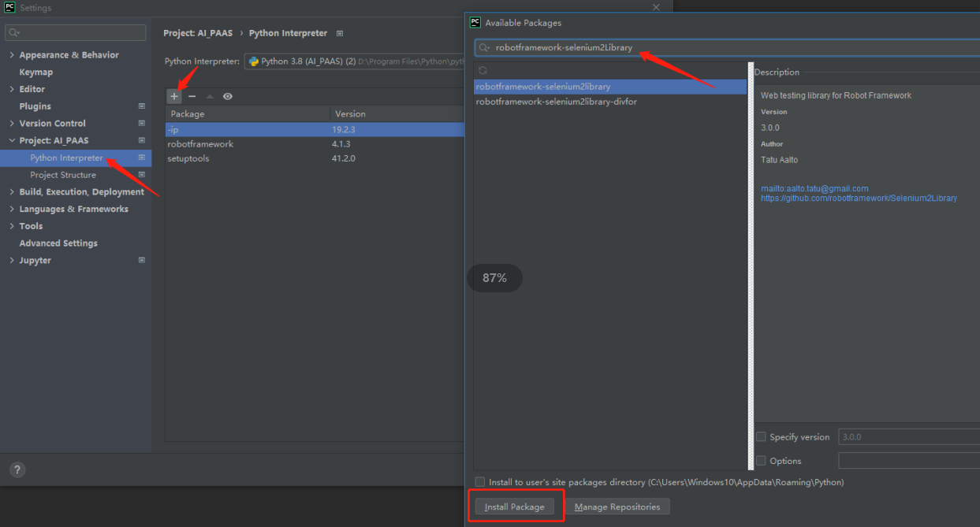Enable the Options checkbox

click(761, 460)
